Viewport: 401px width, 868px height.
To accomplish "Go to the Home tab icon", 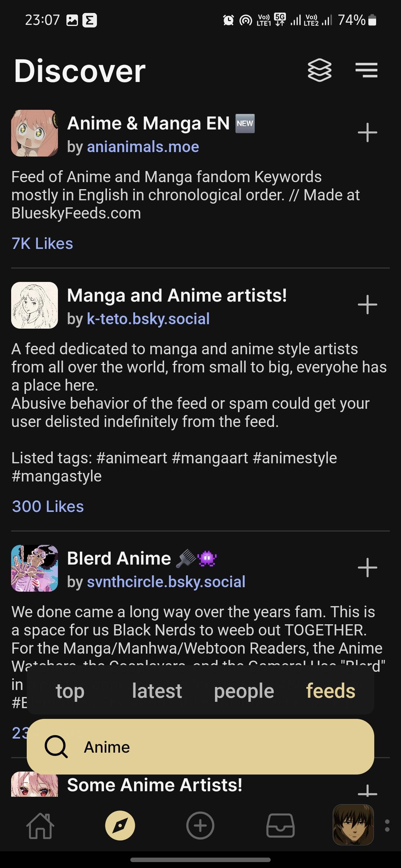I will (x=40, y=826).
